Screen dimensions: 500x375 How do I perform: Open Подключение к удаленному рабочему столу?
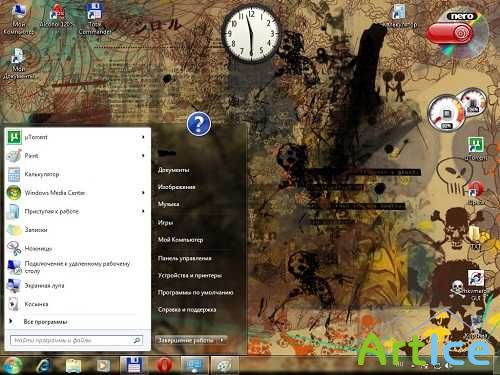click(x=77, y=267)
